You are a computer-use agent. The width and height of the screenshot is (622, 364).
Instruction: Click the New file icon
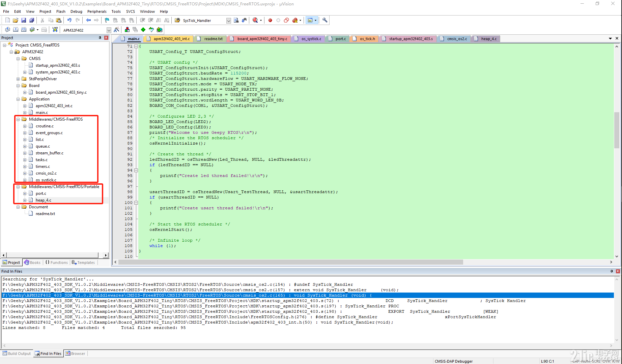[x=7, y=20]
